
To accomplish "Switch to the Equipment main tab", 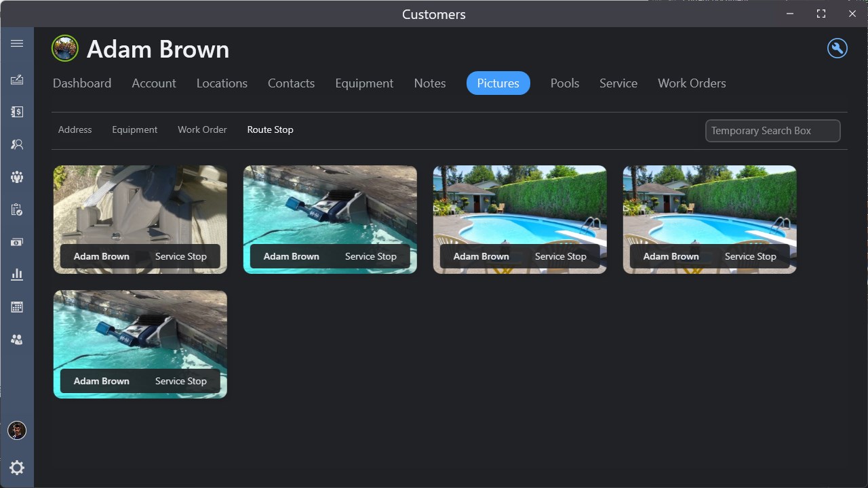I will pyautogui.click(x=364, y=83).
